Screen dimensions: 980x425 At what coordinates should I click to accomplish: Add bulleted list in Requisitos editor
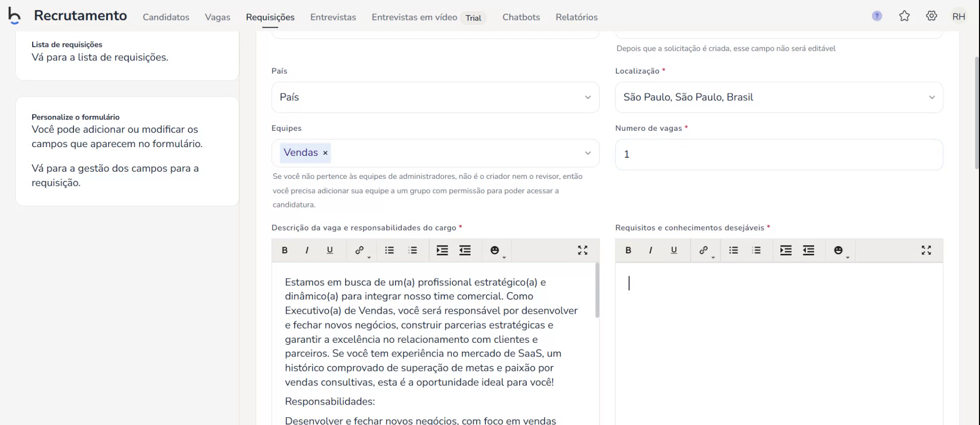733,250
